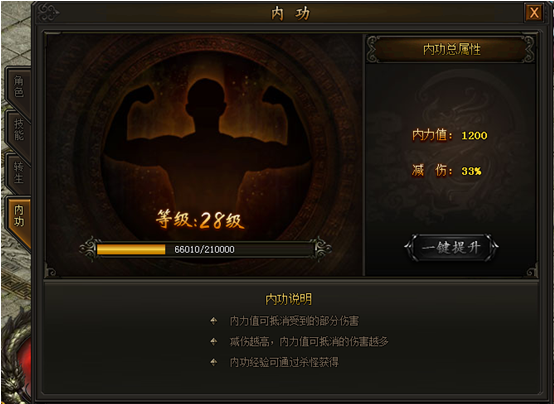554x404 pixels.
Task: Select the active 内功 side tab
Action: click(x=18, y=216)
